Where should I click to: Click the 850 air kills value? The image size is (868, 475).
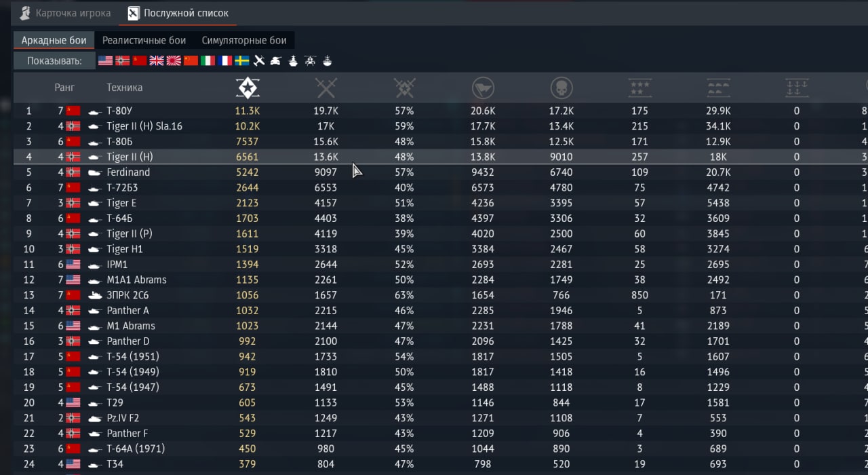click(x=639, y=295)
